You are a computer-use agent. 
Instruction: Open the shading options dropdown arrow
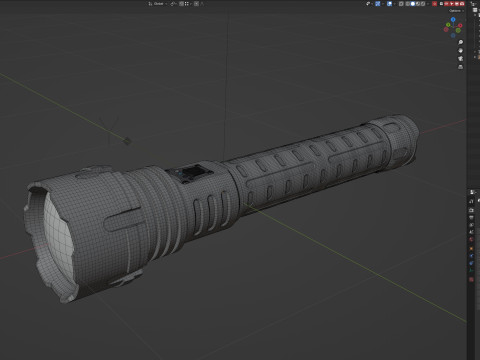[x=428, y=4]
